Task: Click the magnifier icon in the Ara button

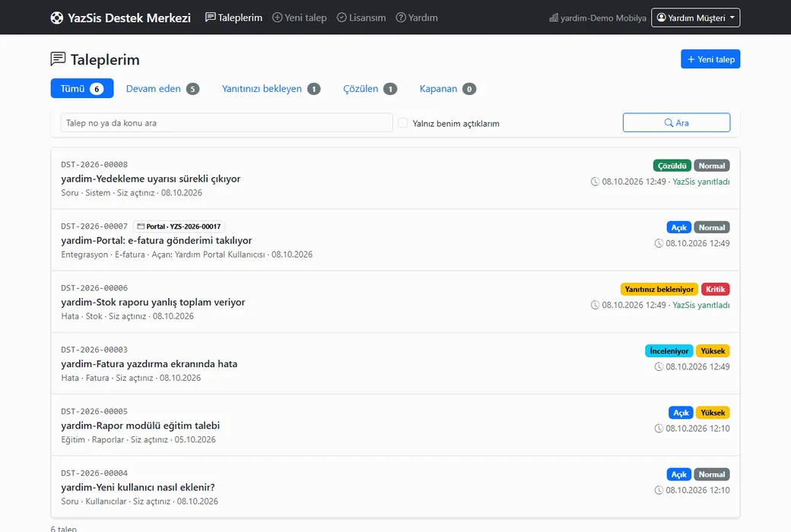Action: (669, 122)
